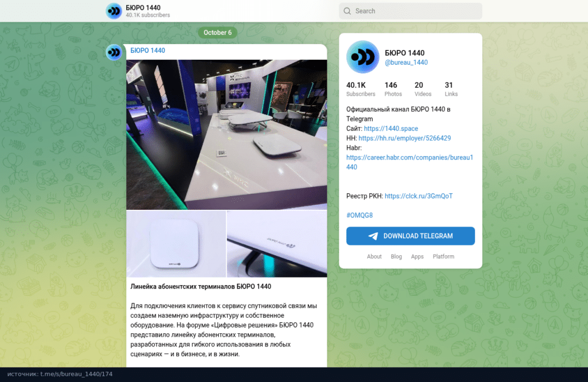This screenshot has width=588, height=382.
Task: Click the источник t.me/s/bureau_1440/174 caption
Action: point(60,374)
